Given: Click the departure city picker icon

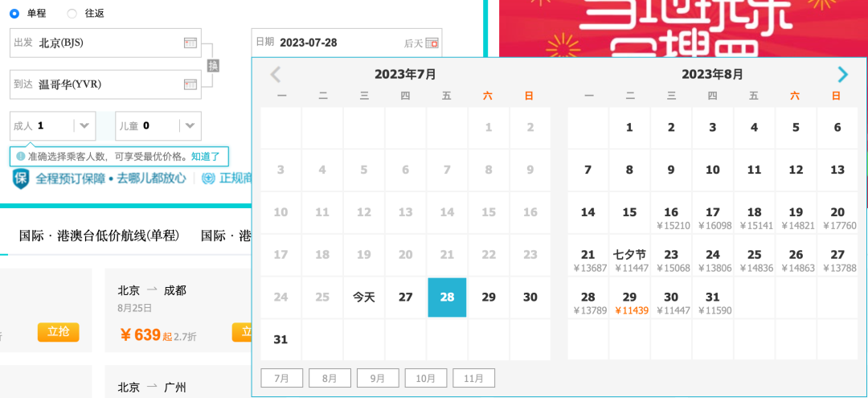Looking at the screenshot, I should pos(190,43).
